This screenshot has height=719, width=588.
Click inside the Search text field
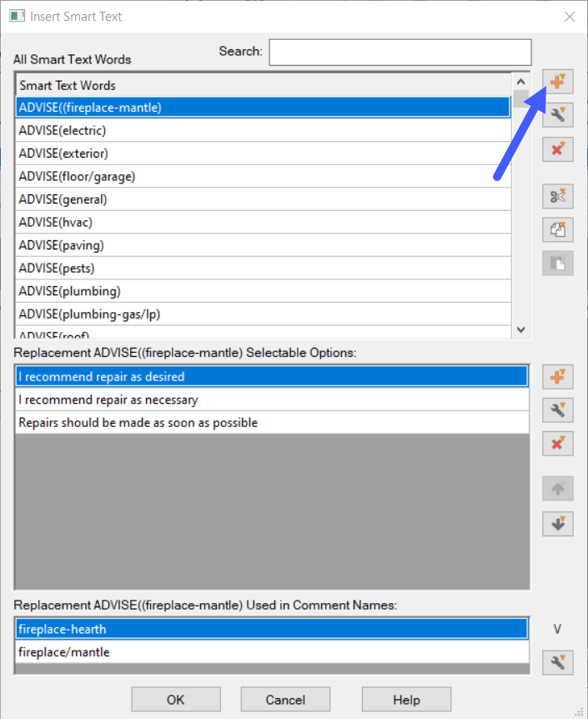pos(400,52)
